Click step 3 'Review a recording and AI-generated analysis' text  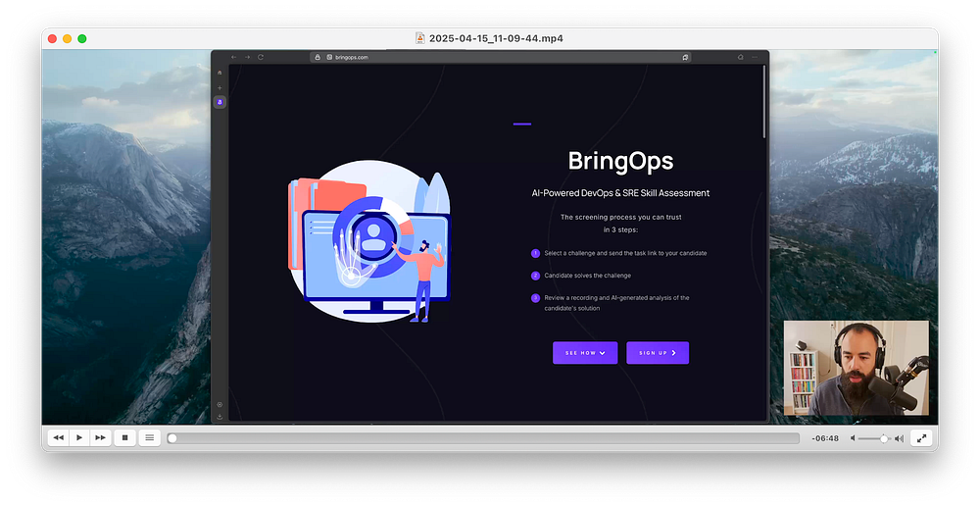[616, 303]
